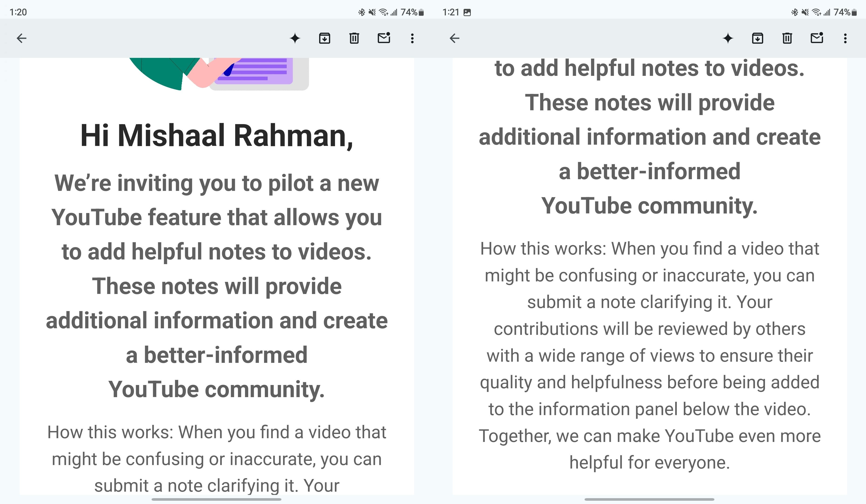This screenshot has width=866, height=504.
Task: Tap the gesture navigation handle in left screenshot
Action: [x=216, y=499]
